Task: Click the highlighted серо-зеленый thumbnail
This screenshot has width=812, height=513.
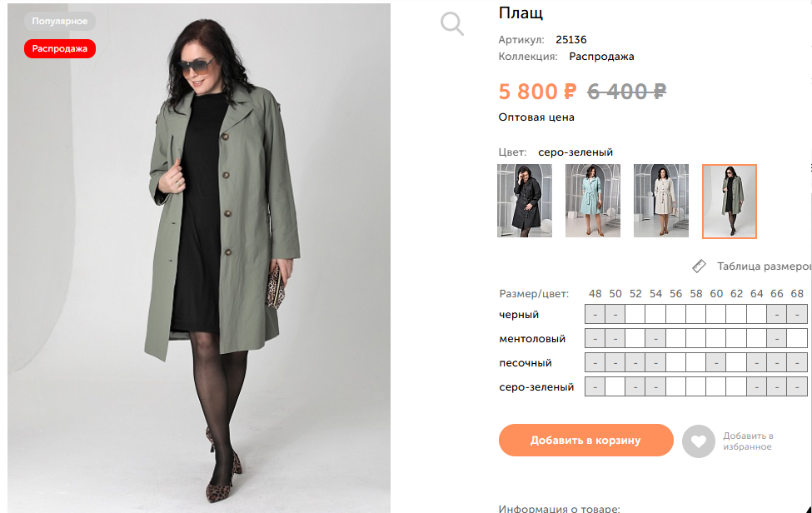Action: click(x=729, y=202)
